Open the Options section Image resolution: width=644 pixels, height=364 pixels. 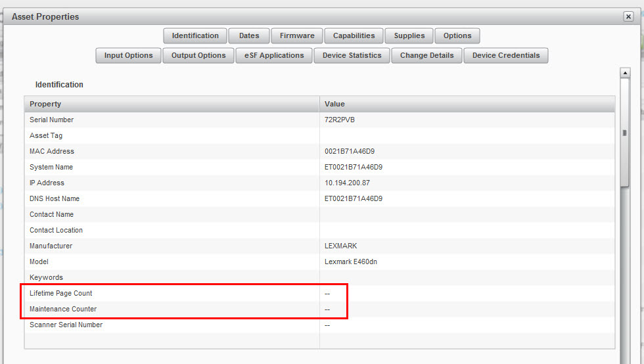click(x=457, y=35)
